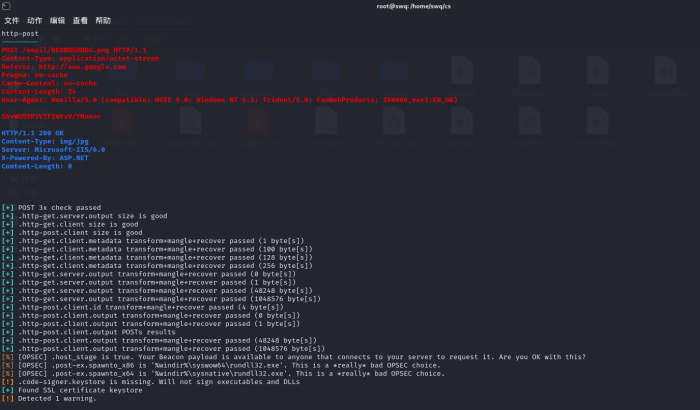Open the 编辑 menu
This screenshot has width=700, height=410.
point(58,20)
